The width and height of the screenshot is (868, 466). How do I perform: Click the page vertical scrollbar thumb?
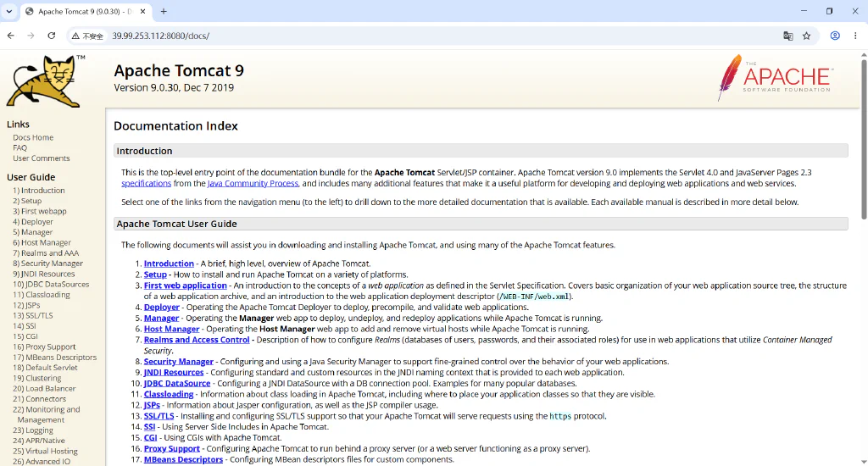click(x=864, y=138)
